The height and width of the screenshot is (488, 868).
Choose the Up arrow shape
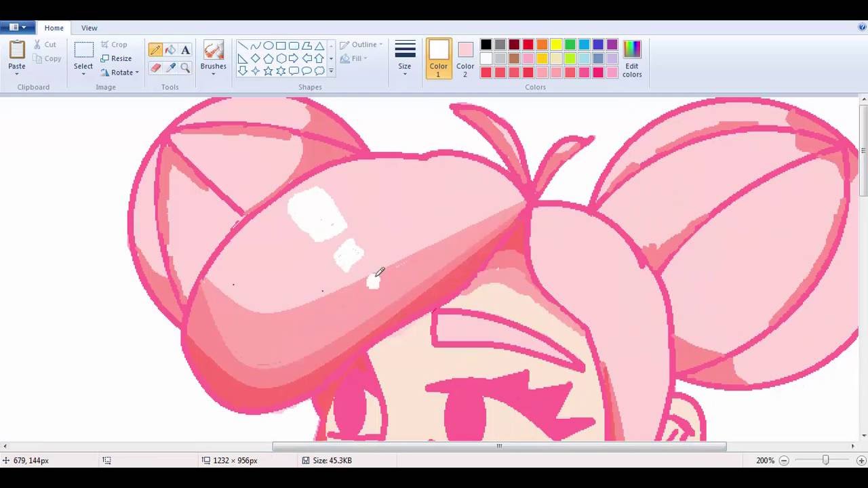coord(319,58)
